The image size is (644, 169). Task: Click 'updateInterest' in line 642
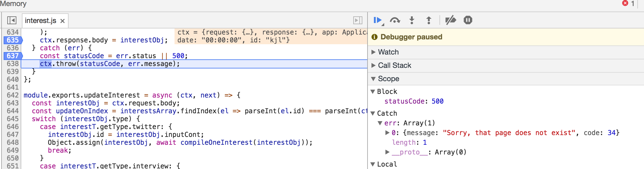pos(112,95)
